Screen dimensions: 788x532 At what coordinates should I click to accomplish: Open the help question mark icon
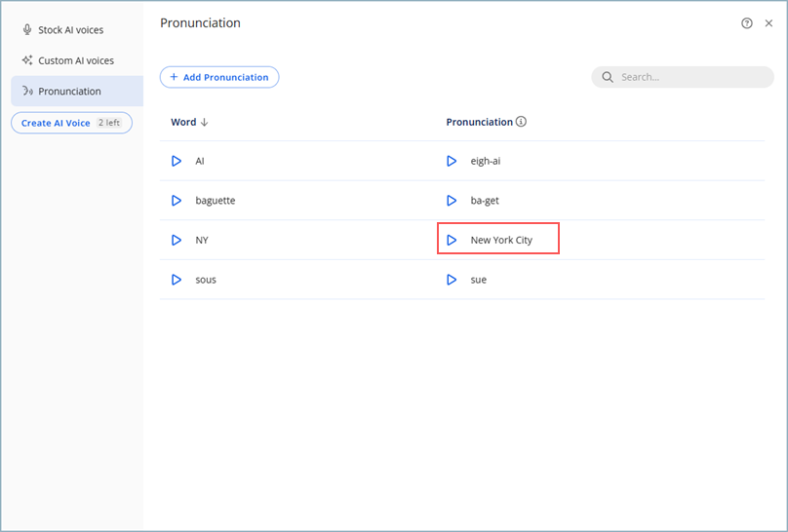[747, 23]
